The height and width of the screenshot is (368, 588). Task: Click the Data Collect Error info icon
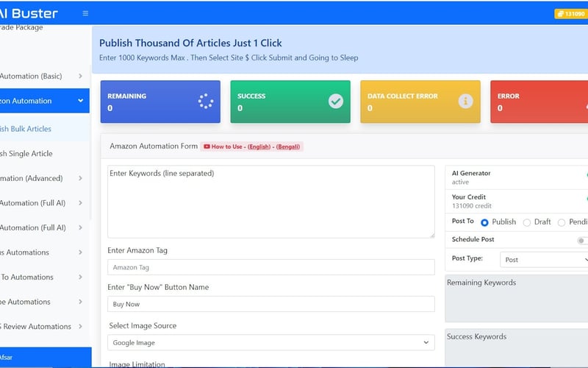coord(465,102)
